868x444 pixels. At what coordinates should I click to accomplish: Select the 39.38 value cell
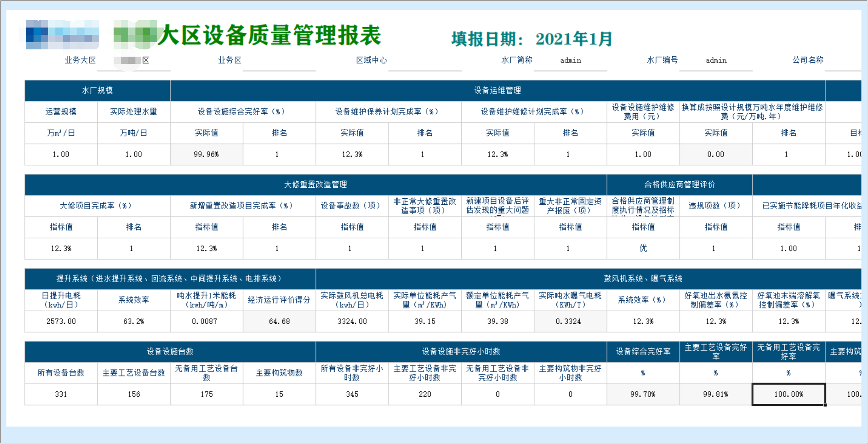498,321
